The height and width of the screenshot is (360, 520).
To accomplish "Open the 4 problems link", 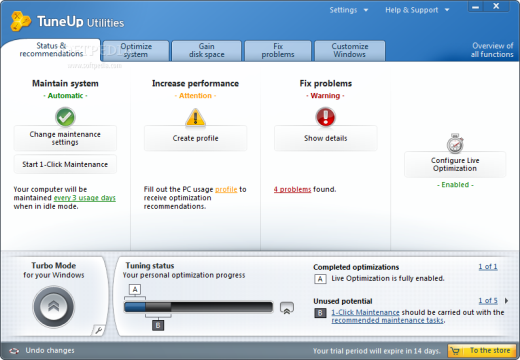I will pyautogui.click(x=292, y=189).
